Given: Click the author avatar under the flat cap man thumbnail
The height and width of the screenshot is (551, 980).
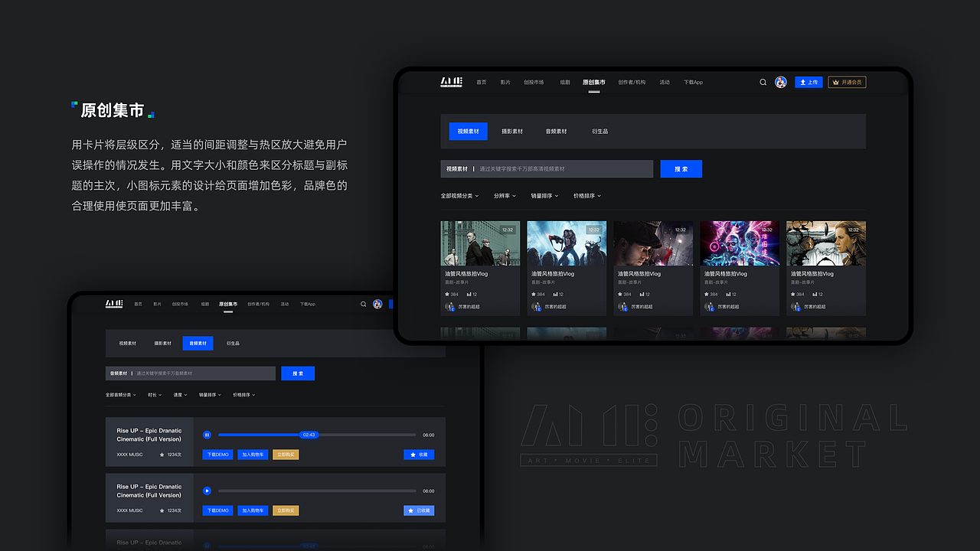Looking at the screenshot, I should coord(622,307).
